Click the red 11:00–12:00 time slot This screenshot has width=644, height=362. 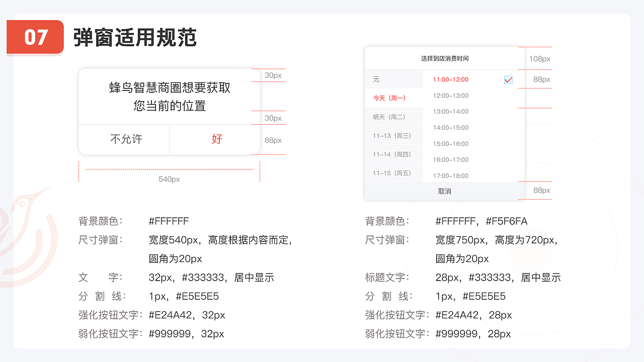[452, 79]
